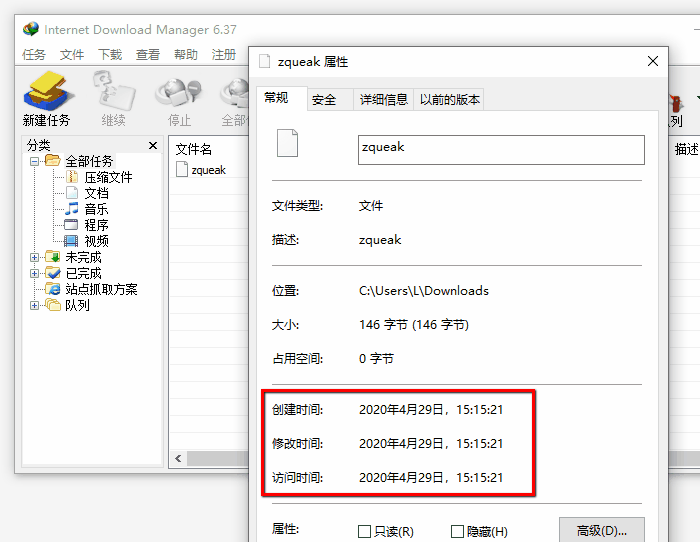Select the 音乐 music category

[96, 209]
